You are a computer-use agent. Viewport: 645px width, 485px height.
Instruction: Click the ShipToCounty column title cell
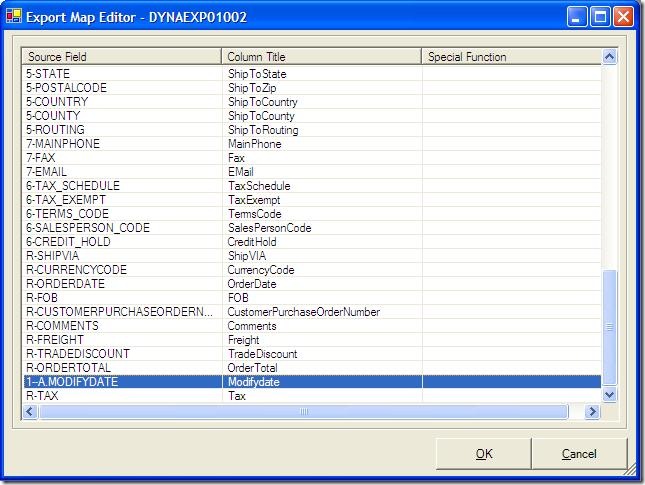click(x=322, y=116)
